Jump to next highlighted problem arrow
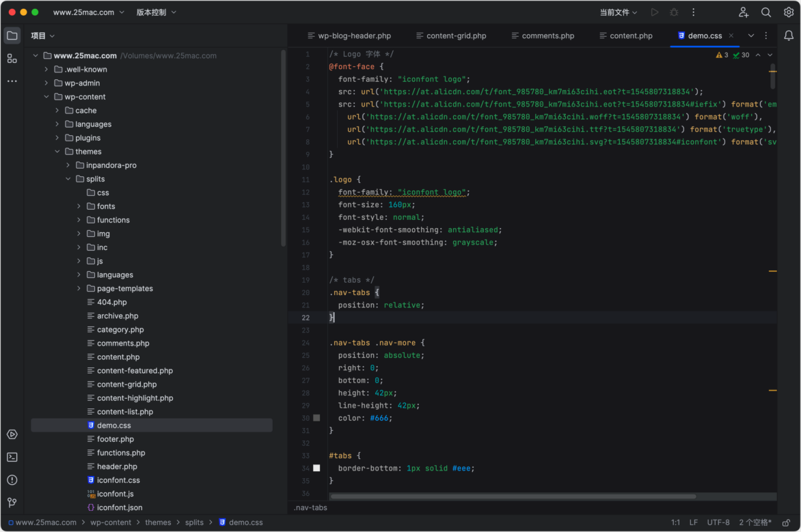This screenshot has width=801, height=532. click(x=770, y=55)
